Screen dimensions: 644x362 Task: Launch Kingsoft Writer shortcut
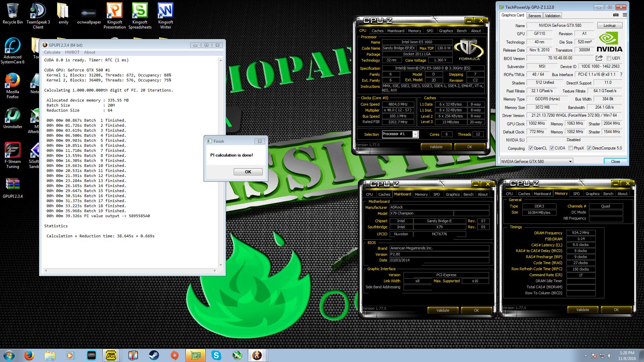(x=165, y=16)
